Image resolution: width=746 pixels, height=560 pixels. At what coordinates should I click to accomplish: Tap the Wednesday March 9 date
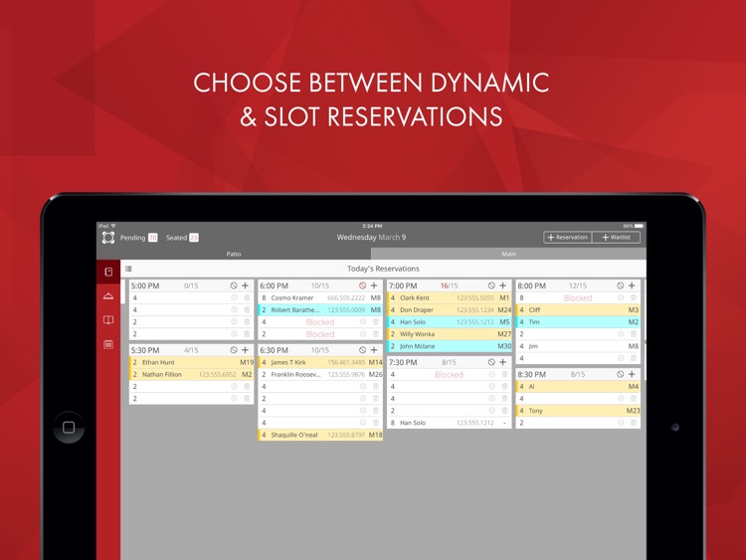pos(371,238)
